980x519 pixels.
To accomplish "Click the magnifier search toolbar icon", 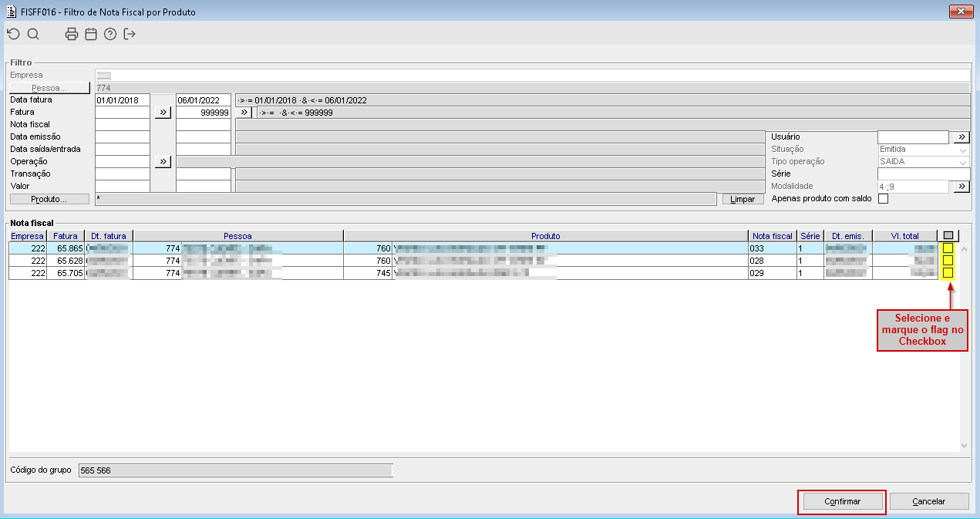I will [x=33, y=34].
